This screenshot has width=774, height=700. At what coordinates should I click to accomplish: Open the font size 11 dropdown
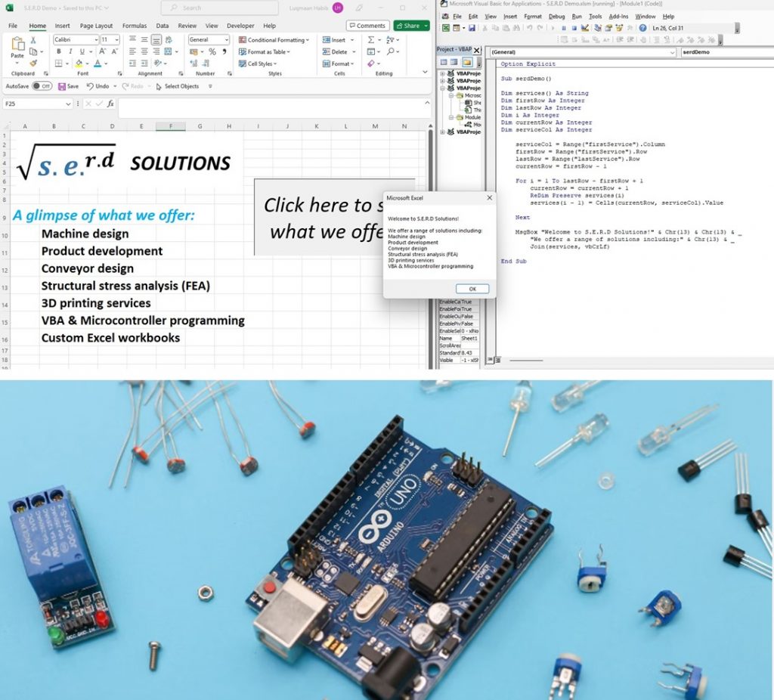coord(116,39)
